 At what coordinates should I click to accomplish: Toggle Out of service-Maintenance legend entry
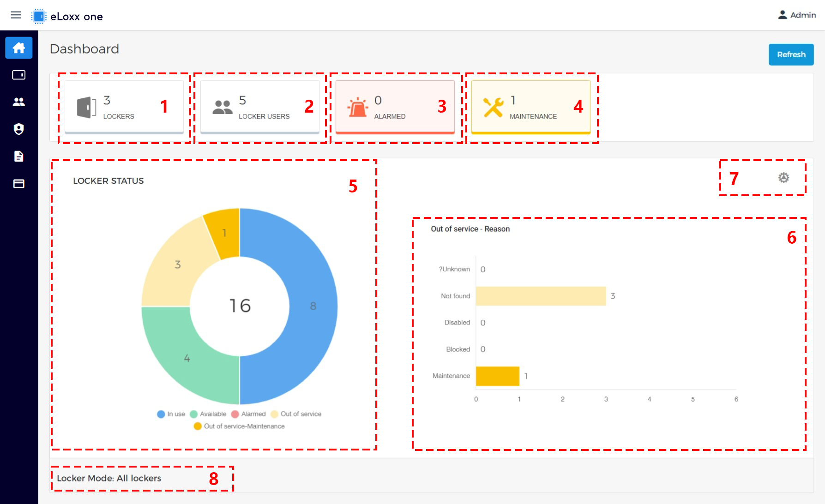tap(239, 426)
